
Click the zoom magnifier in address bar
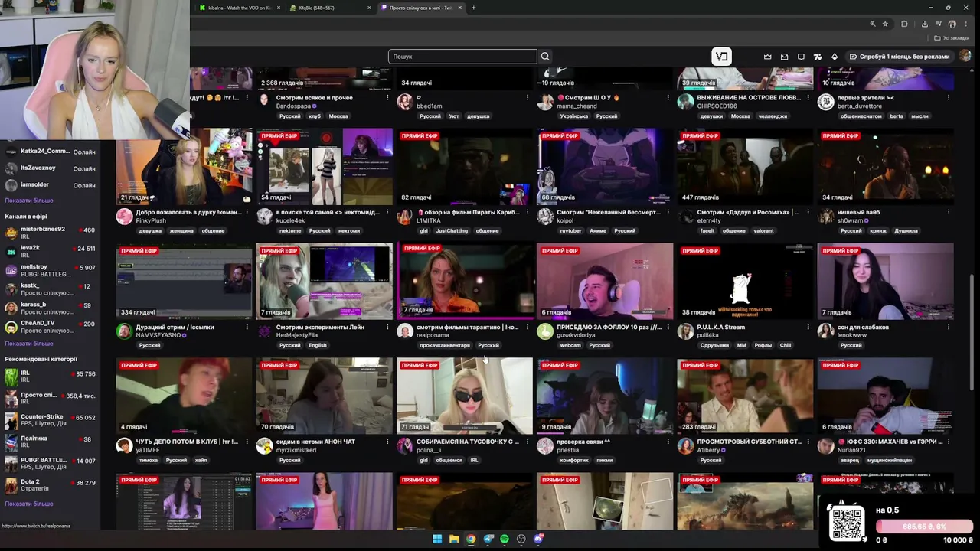tap(872, 24)
